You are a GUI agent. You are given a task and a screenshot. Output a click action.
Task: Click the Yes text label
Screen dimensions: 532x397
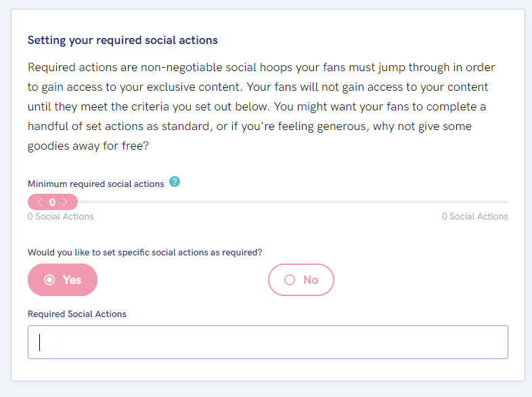[72, 280]
